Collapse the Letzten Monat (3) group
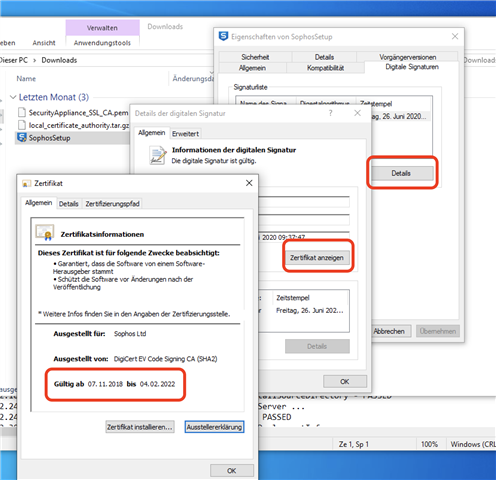Image resolution: width=496 pixels, height=480 pixels. (x=13, y=97)
